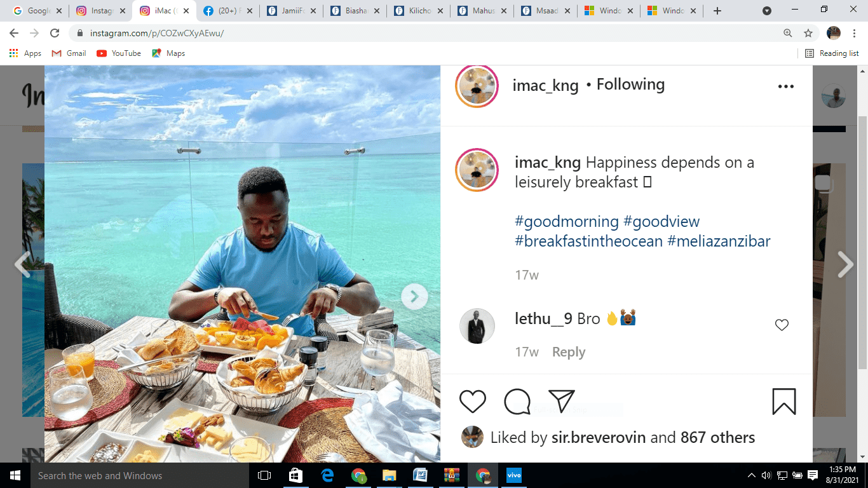Image resolution: width=868 pixels, height=488 pixels.
Task: Show previous post with left arrow
Action: 22,264
